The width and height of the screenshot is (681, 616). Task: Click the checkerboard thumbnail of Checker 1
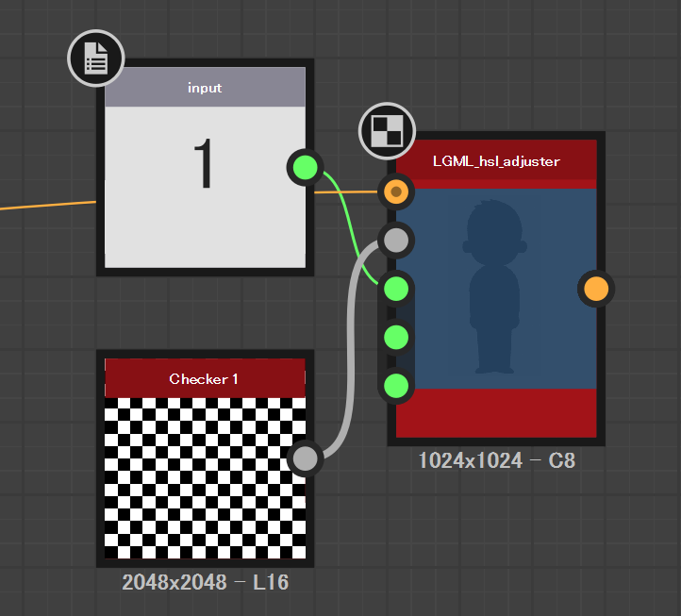pos(205,477)
